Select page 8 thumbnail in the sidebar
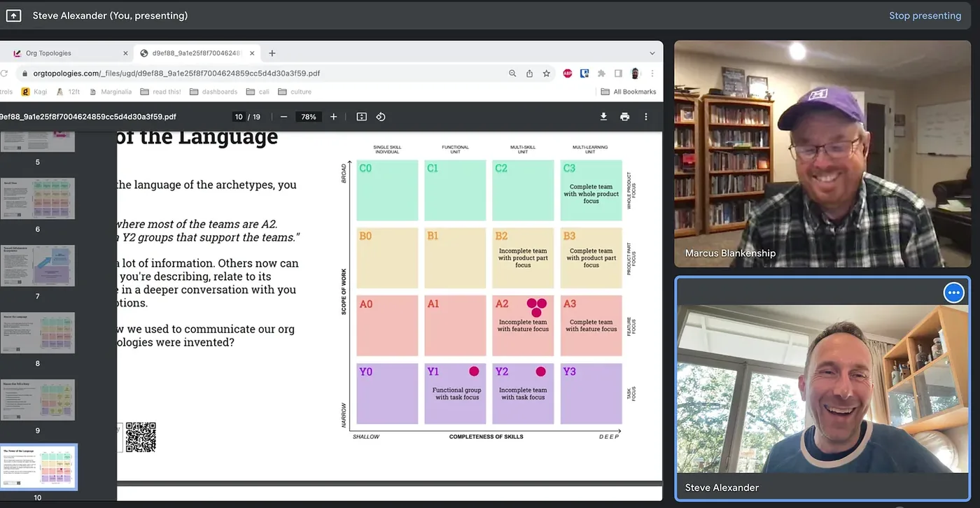980x508 pixels. pos(38,332)
